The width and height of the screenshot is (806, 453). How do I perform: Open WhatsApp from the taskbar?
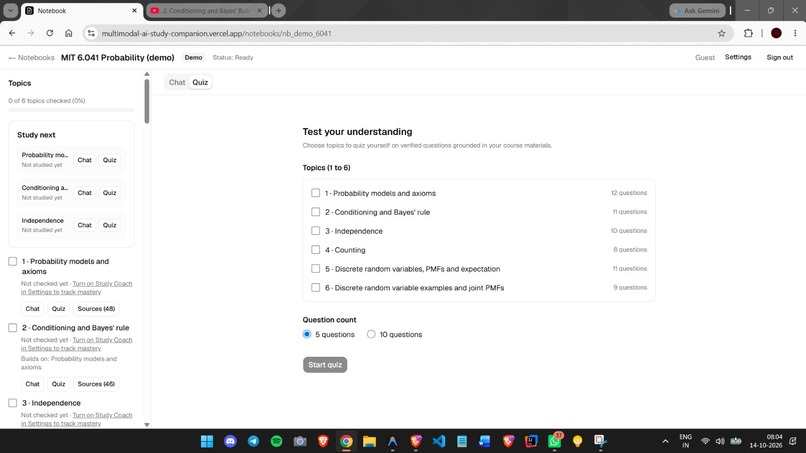tap(554, 441)
